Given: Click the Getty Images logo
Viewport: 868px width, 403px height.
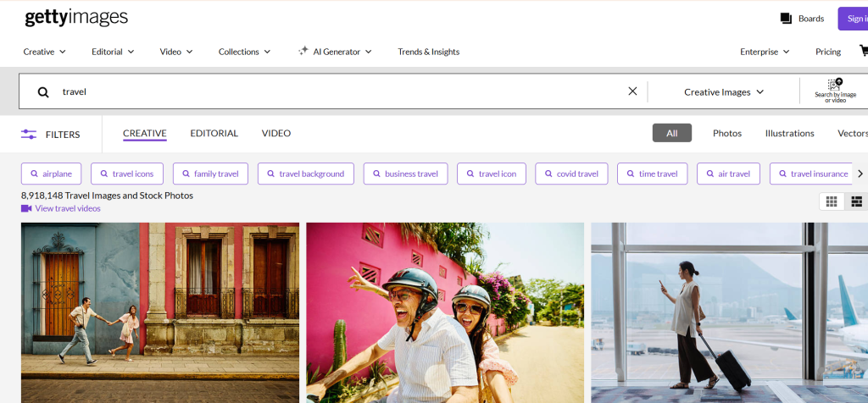Looking at the screenshot, I should coord(76,18).
